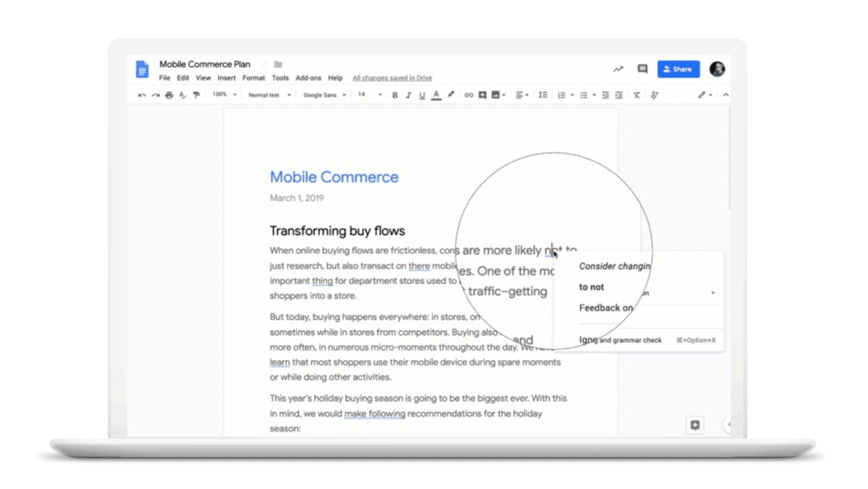Click the Insert link icon
Viewport: 868px width, 489px height.
click(x=469, y=95)
